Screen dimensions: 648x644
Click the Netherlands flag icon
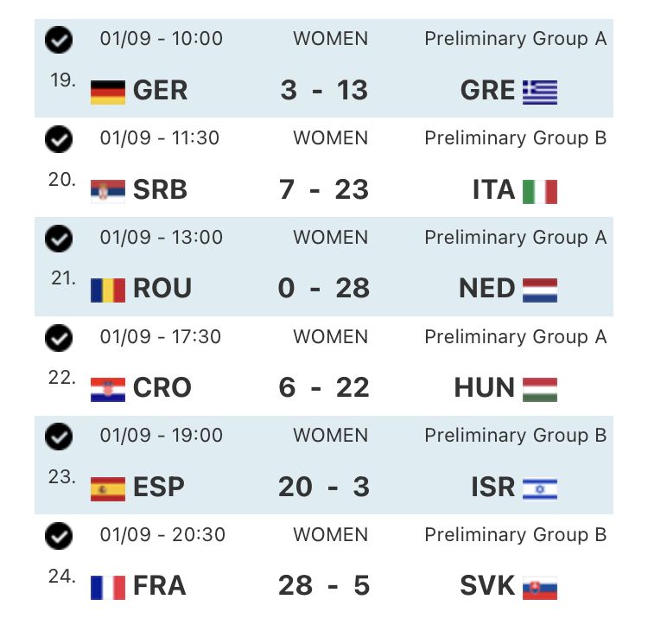pos(540,290)
